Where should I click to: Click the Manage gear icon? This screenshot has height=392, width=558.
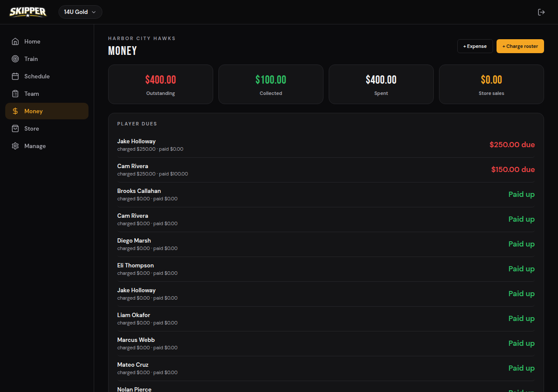(x=15, y=146)
